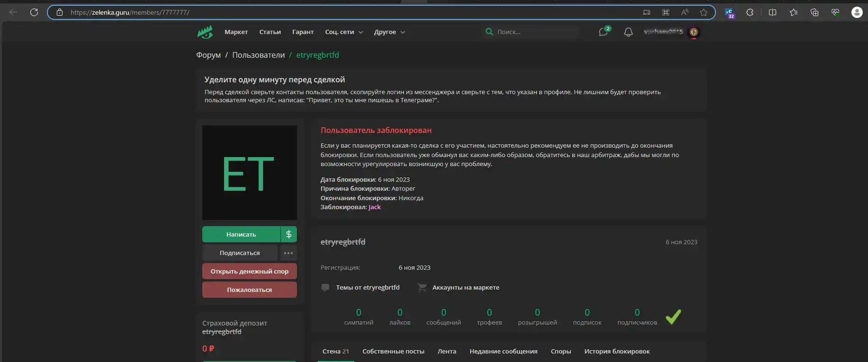Click the dollar transfer money icon
The width and height of the screenshot is (868, 362).
[x=289, y=234]
